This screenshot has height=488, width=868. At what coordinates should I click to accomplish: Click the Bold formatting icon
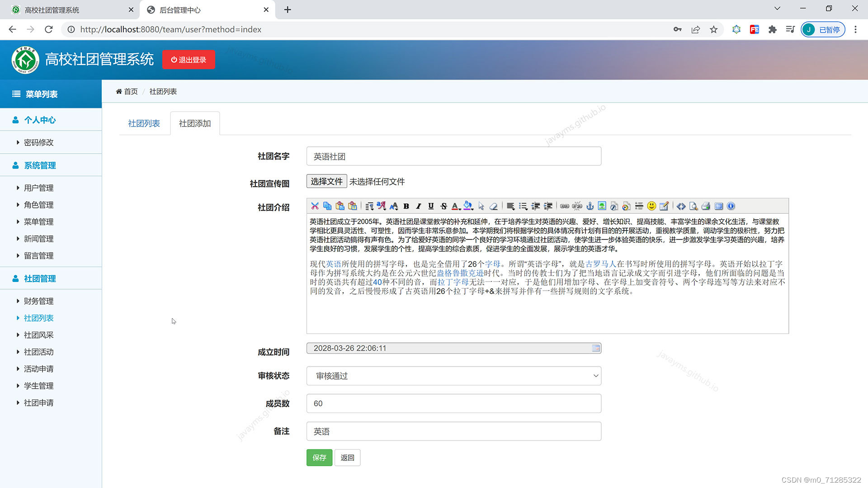(406, 206)
